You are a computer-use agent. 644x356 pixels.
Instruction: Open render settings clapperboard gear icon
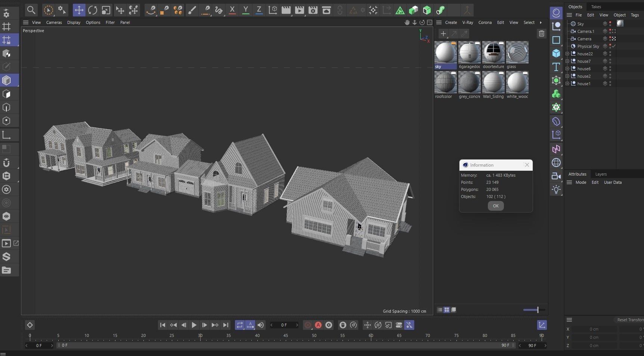[x=313, y=10]
